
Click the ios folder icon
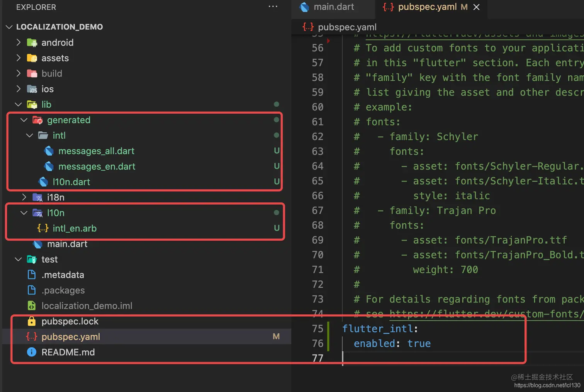click(x=32, y=89)
